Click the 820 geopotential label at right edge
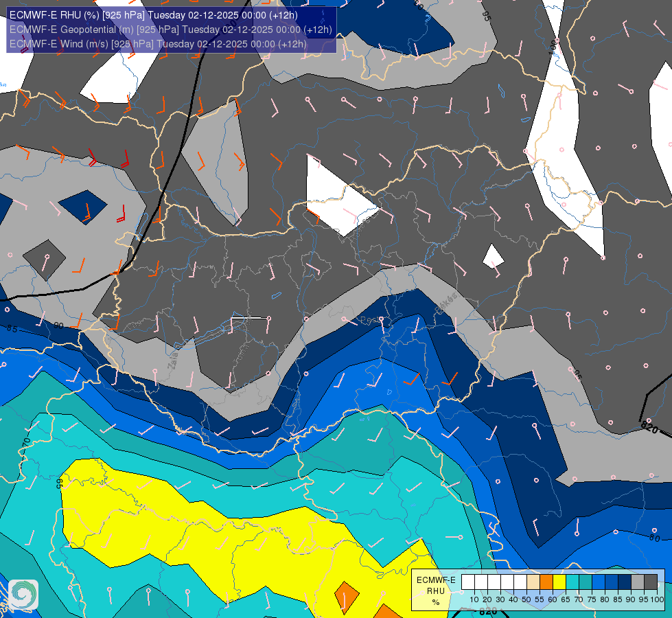 pos(650,428)
